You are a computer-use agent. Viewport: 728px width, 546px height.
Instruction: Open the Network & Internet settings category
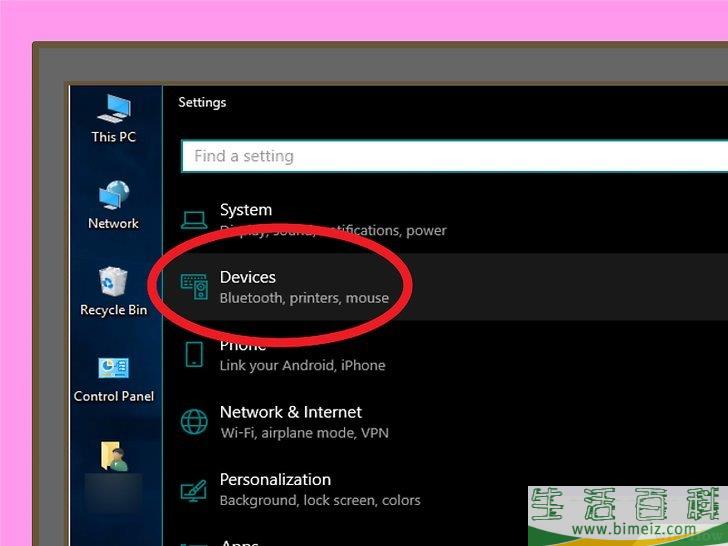[445, 422]
